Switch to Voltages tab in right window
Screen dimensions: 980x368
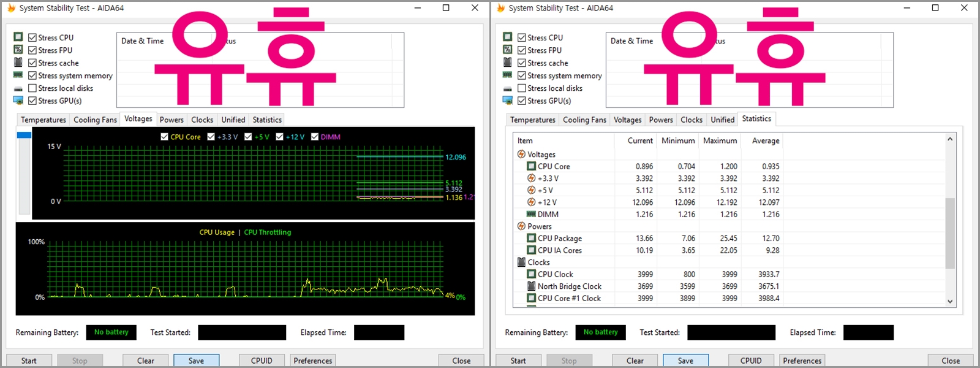pos(628,120)
